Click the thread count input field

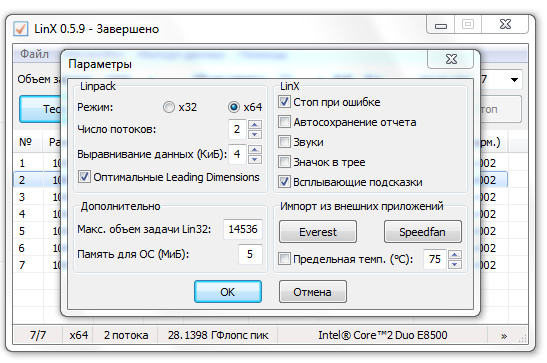click(237, 129)
